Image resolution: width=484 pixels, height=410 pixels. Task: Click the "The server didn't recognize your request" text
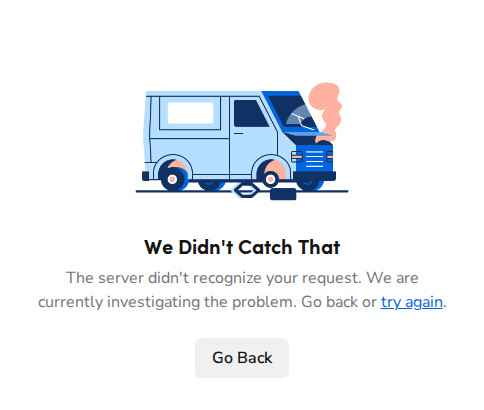214,278
